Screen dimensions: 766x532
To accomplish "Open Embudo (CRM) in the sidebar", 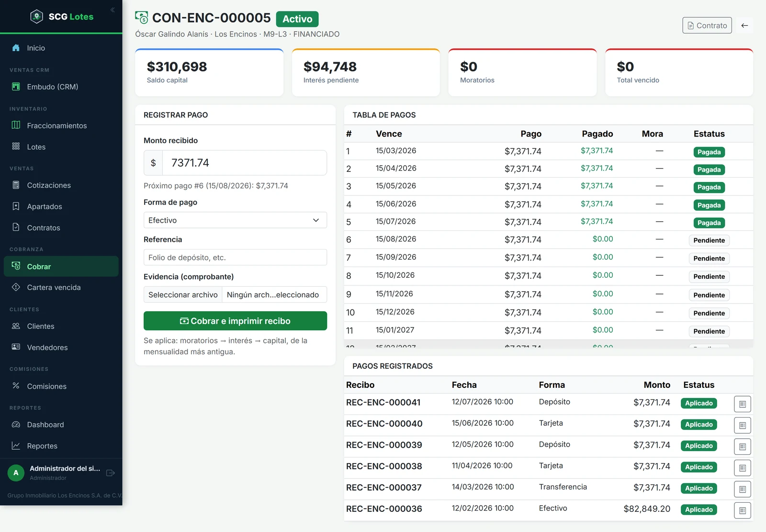I will point(61,87).
